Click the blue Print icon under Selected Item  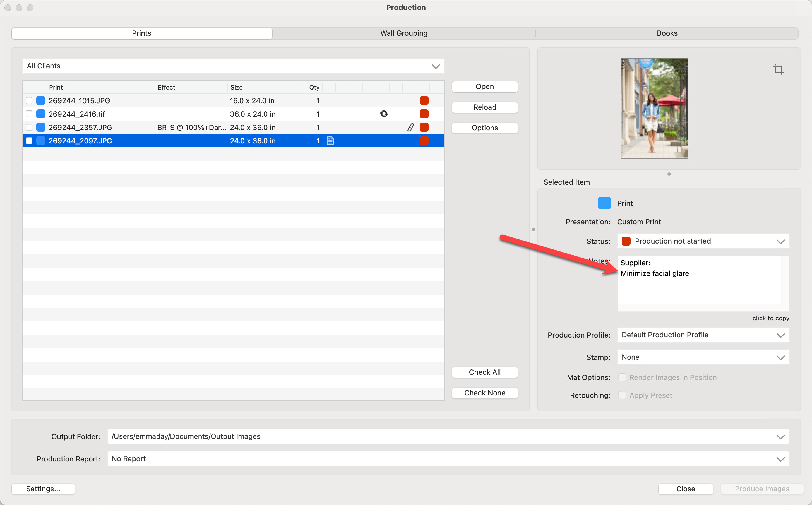(x=604, y=203)
